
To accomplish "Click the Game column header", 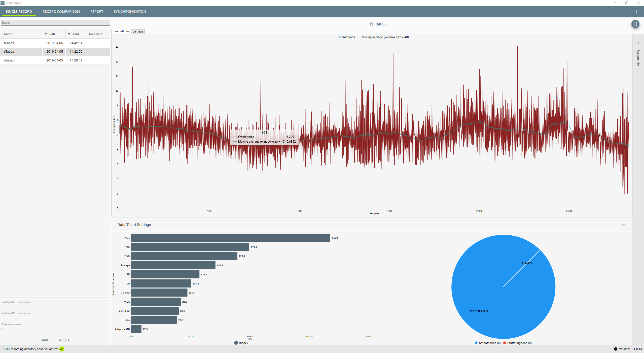I will point(8,34).
